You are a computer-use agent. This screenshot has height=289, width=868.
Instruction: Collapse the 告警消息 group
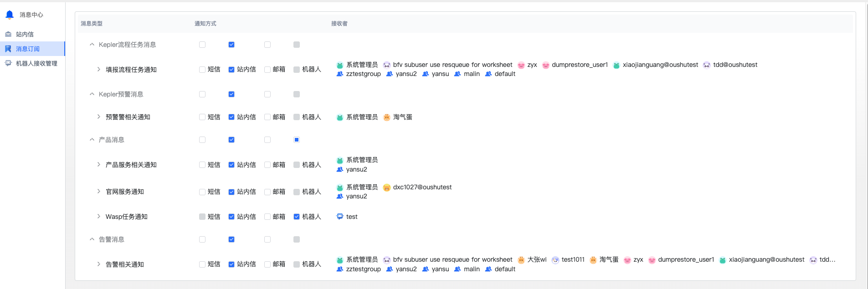[x=92, y=239]
